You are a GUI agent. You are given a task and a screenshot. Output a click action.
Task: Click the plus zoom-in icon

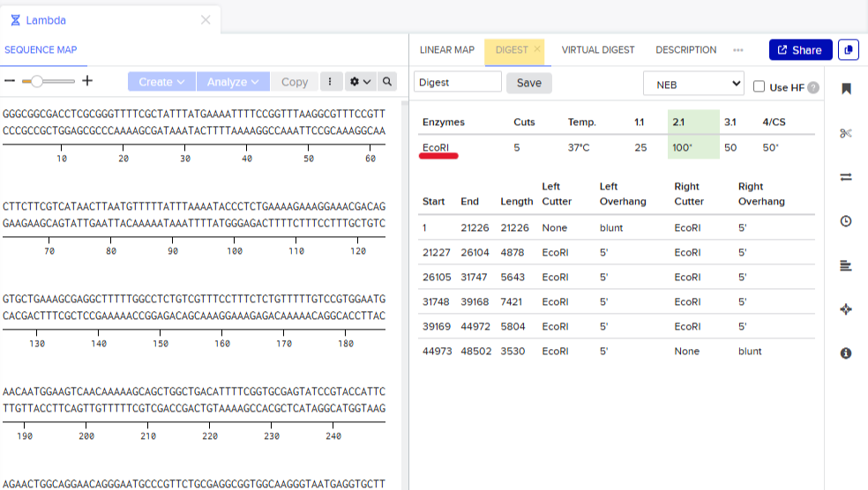[x=87, y=81]
